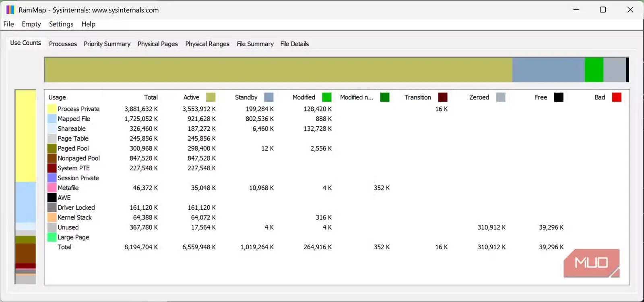Viewport: 644px width, 302px height.
Task: Switch to the Processes tab
Action: click(x=63, y=44)
